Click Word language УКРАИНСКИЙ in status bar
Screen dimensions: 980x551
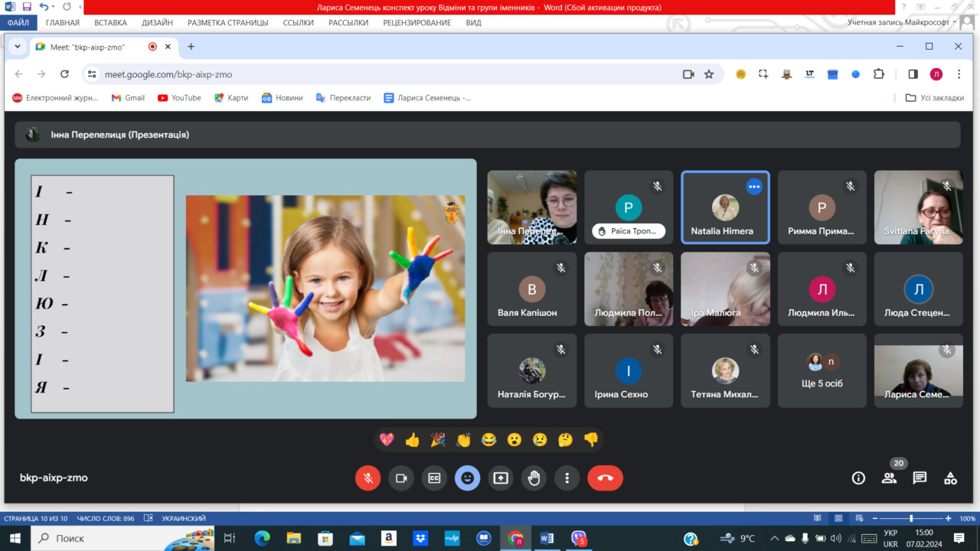coord(184,518)
